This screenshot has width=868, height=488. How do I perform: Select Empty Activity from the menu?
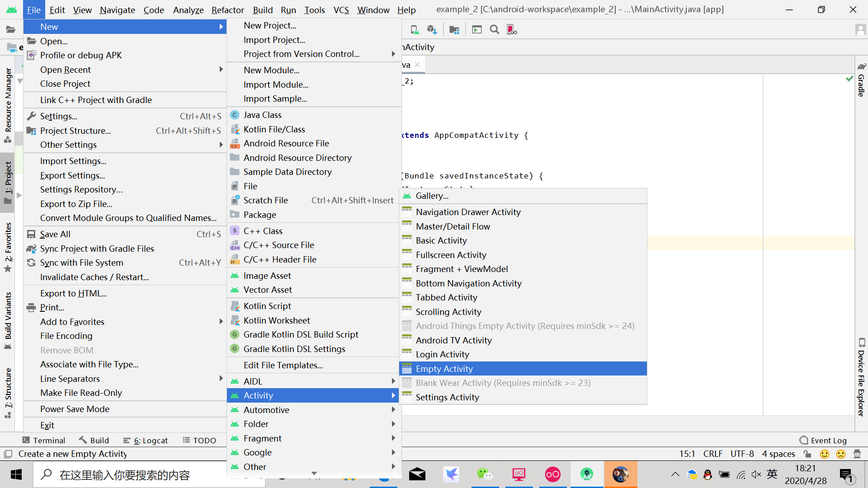click(x=445, y=368)
